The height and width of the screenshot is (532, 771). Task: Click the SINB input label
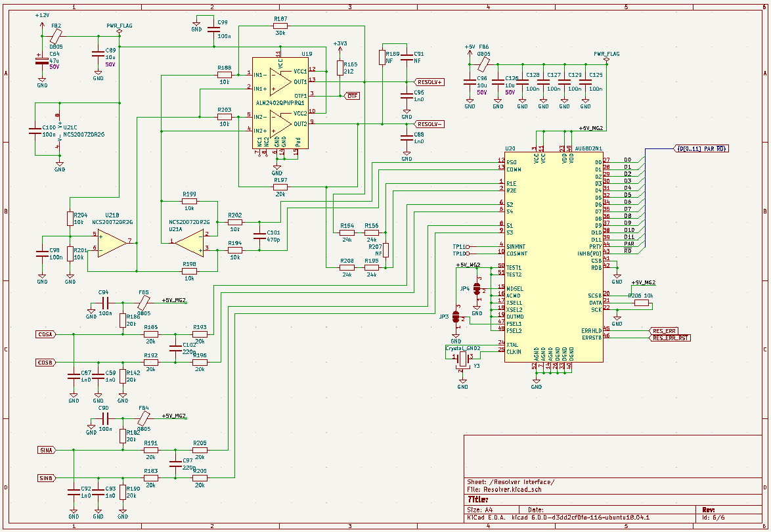(45, 478)
